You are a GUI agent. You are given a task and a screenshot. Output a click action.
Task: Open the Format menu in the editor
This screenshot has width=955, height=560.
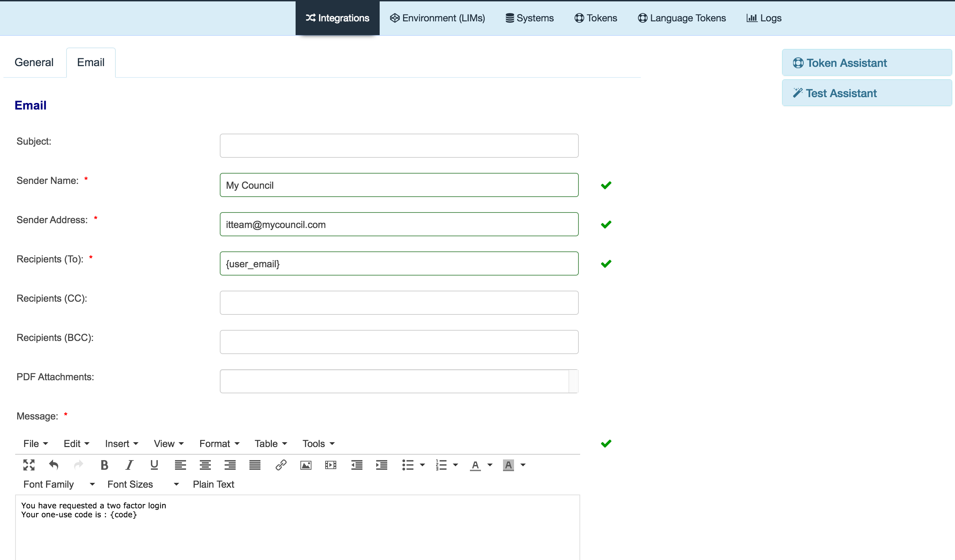(219, 443)
